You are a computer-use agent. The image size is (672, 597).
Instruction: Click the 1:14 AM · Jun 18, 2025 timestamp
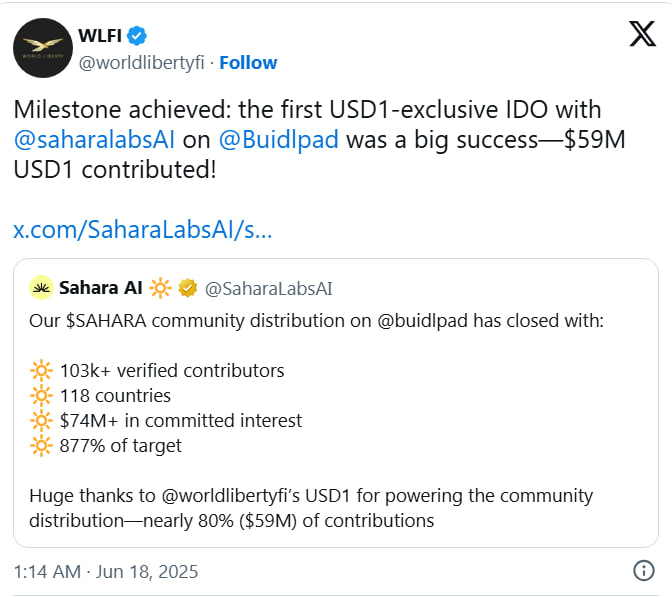pyautogui.click(x=106, y=572)
